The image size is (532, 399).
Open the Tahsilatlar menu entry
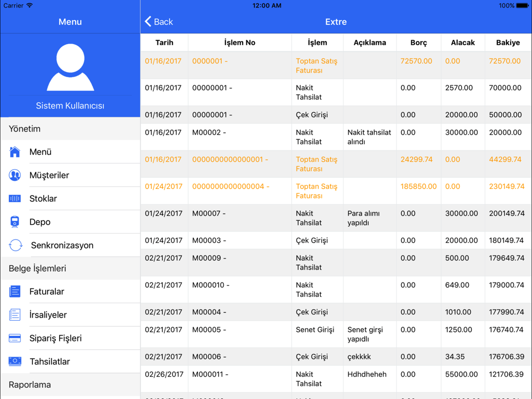tap(50, 362)
